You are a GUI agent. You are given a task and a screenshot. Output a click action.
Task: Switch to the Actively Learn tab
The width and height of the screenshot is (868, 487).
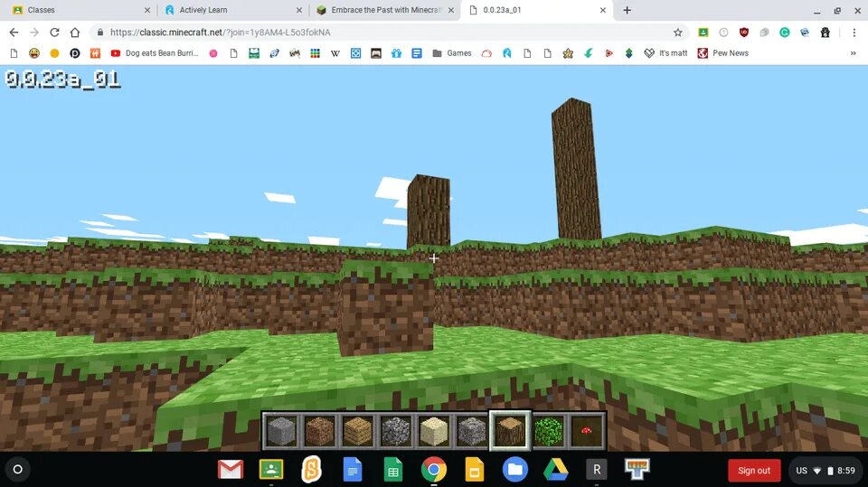(x=232, y=10)
